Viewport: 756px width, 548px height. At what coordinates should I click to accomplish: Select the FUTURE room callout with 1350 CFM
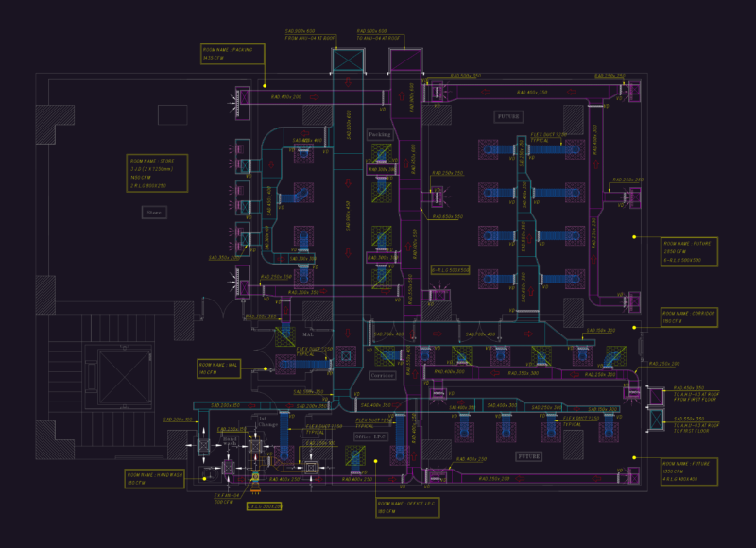(x=689, y=471)
